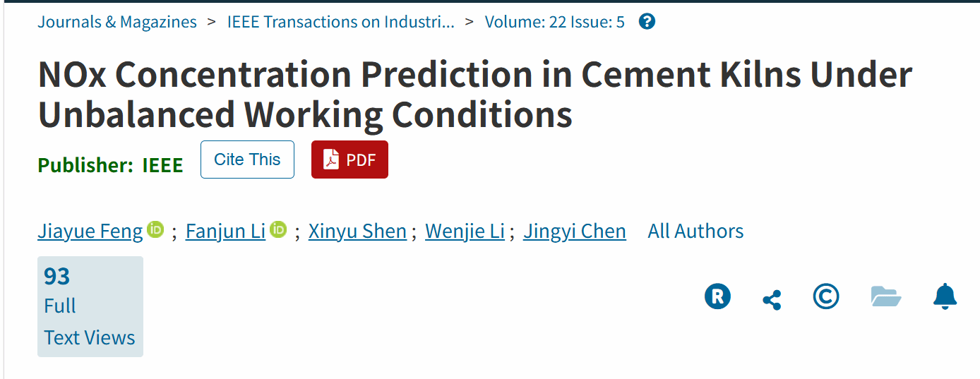Screen dimensions: 980x379
Task: View author Fanjun Li
Action: pos(225,231)
